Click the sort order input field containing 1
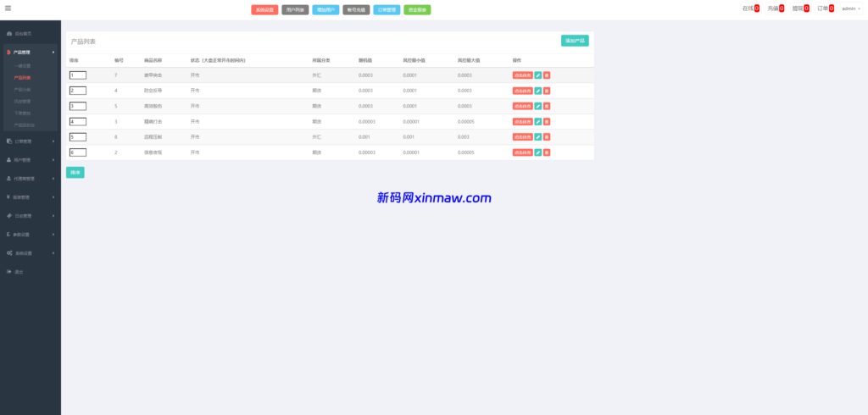 (x=78, y=75)
